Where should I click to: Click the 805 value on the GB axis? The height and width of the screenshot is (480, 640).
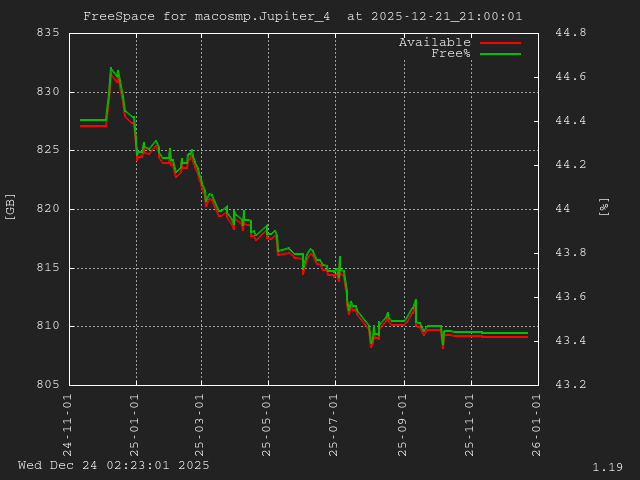click(50, 385)
